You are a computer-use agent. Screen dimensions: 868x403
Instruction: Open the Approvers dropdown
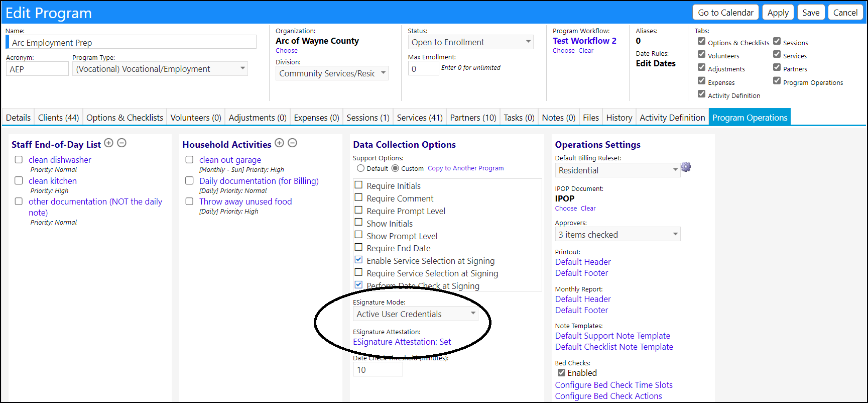(617, 235)
